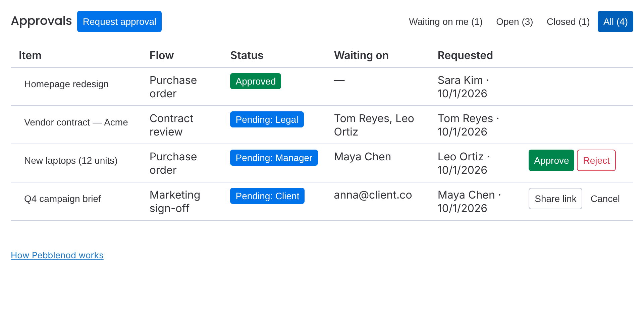Open the Open (3) filter tab
This screenshot has width=644, height=322.
[x=515, y=21]
